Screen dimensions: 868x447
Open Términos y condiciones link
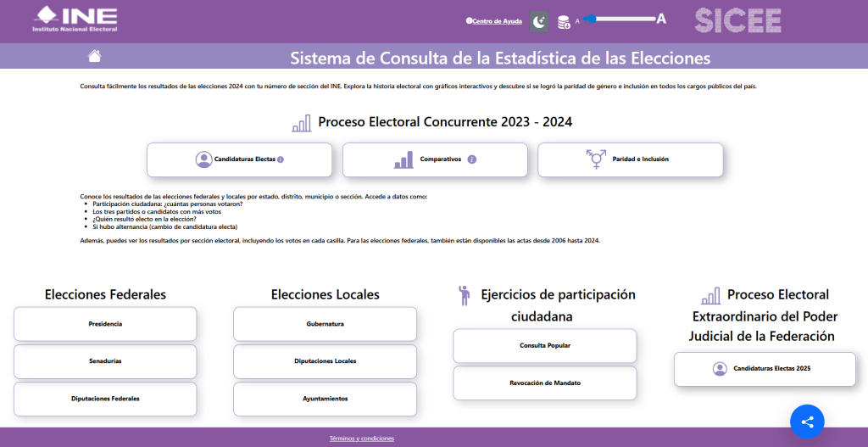(x=362, y=439)
